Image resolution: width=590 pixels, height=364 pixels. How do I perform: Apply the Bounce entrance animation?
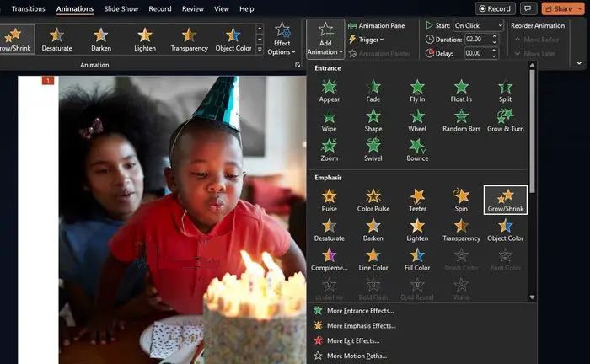click(417, 150)
